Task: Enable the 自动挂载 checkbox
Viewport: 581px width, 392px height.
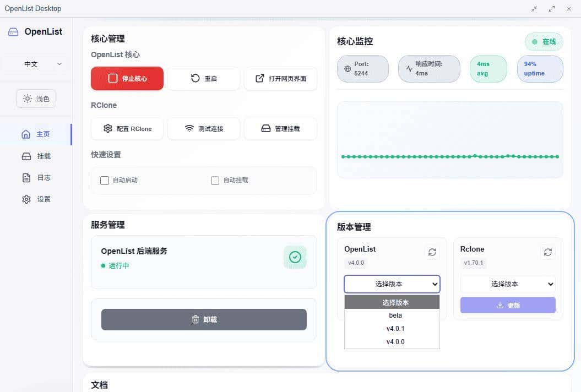Action: click(x=215, y=180)
